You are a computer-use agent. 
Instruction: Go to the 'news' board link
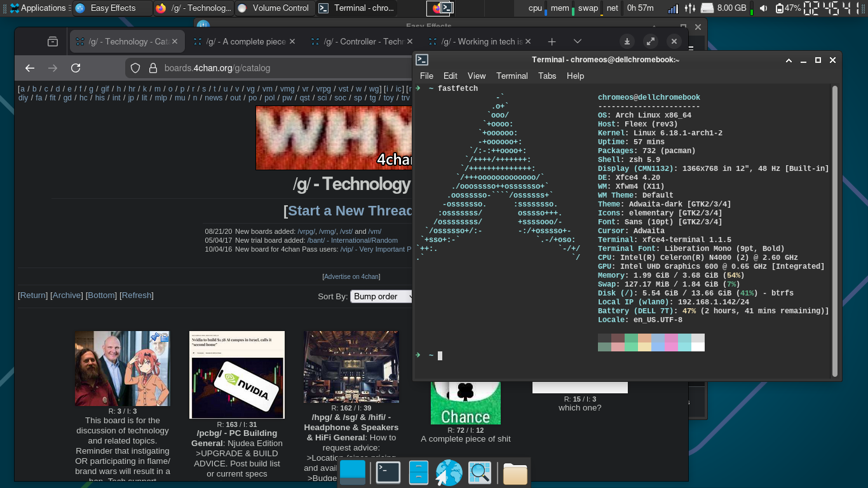(214, 98)
